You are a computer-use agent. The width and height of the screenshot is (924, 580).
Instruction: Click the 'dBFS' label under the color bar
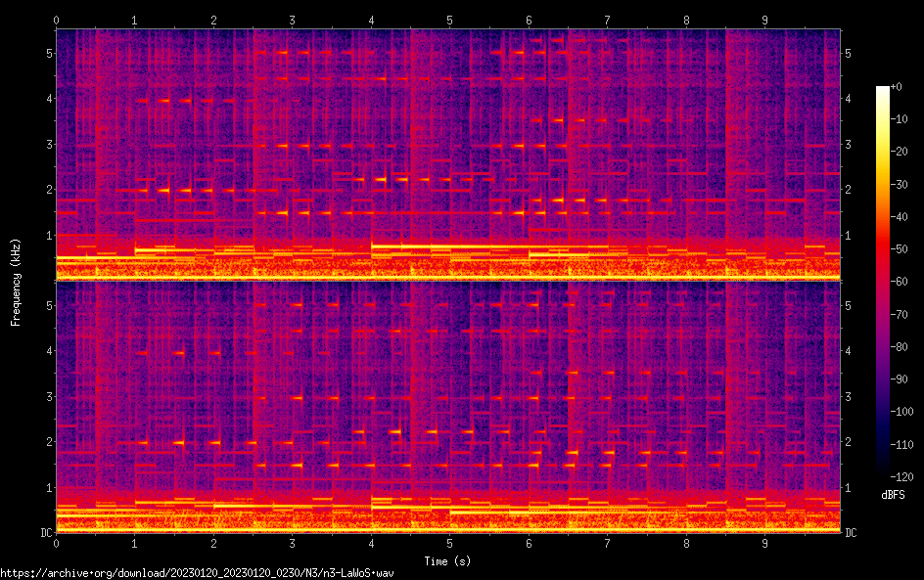coord(892,496)
